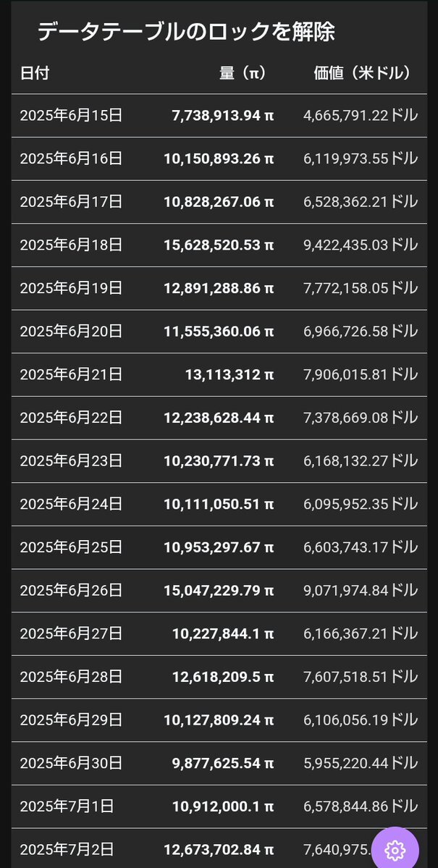Viewport: 438px width, 868px height.
Task: Click the 量（π） column header
Action: coord(243,73)
